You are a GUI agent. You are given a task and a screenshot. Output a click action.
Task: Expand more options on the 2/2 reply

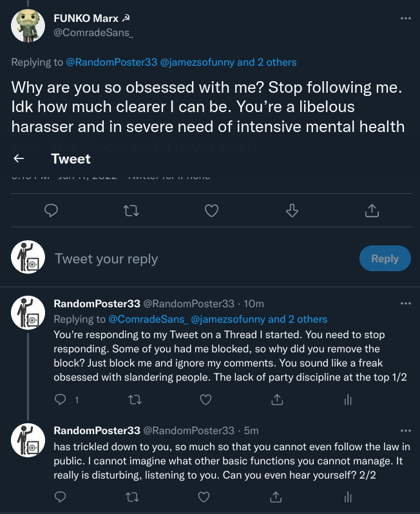(x=405, y=430)
